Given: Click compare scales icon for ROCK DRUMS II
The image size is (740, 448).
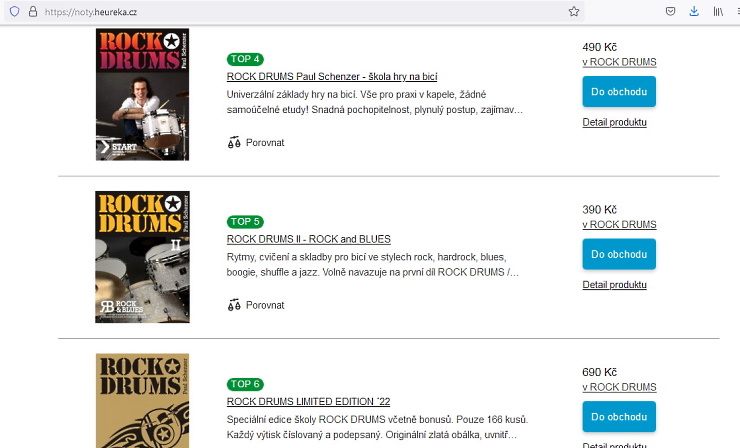Looking at the screenshot, I should click(x=234, y=304).
